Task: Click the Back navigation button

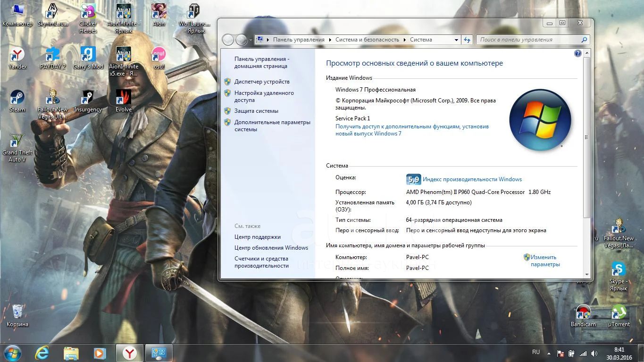Action: 228,40
